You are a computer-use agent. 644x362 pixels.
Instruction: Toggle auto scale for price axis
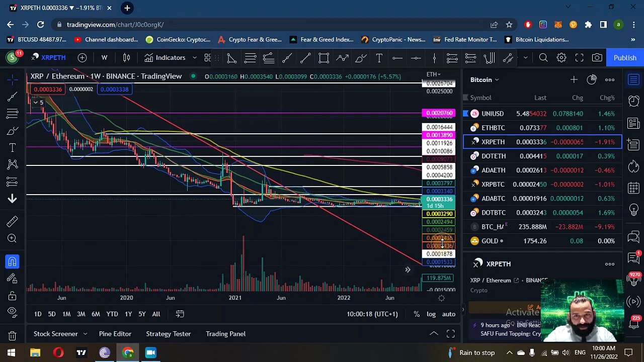(449, 314)
